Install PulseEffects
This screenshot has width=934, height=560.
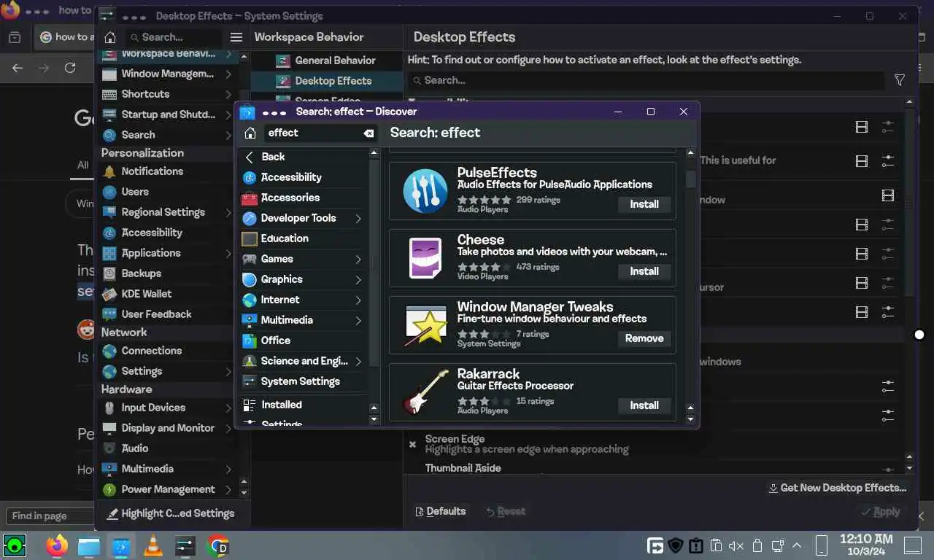pyautogui.click(x=644, y=204)
